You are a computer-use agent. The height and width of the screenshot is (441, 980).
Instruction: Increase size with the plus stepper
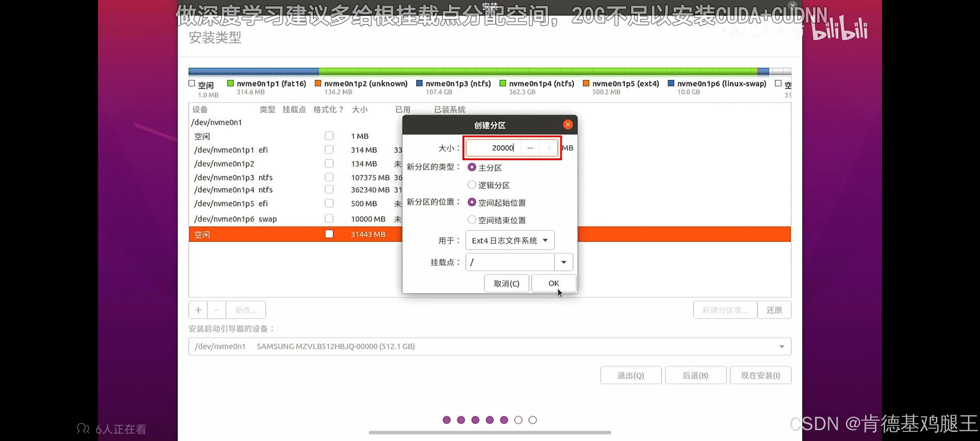tap(548, 148)
